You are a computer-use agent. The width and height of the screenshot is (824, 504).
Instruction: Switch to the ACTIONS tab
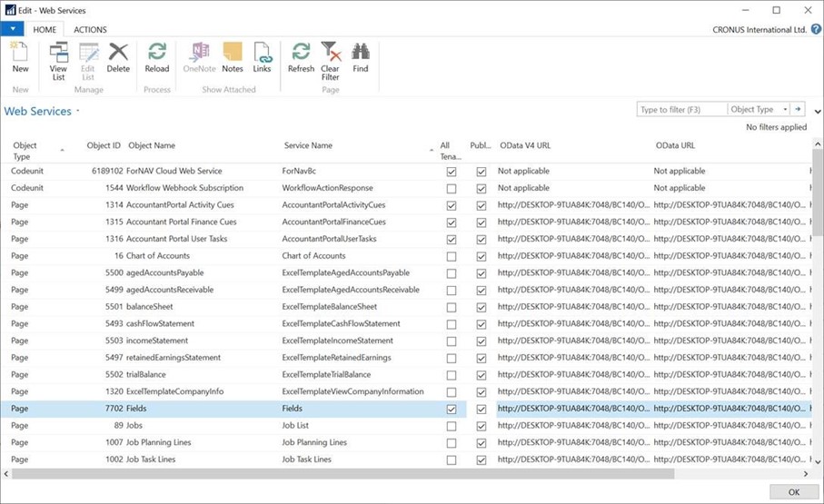90,29
